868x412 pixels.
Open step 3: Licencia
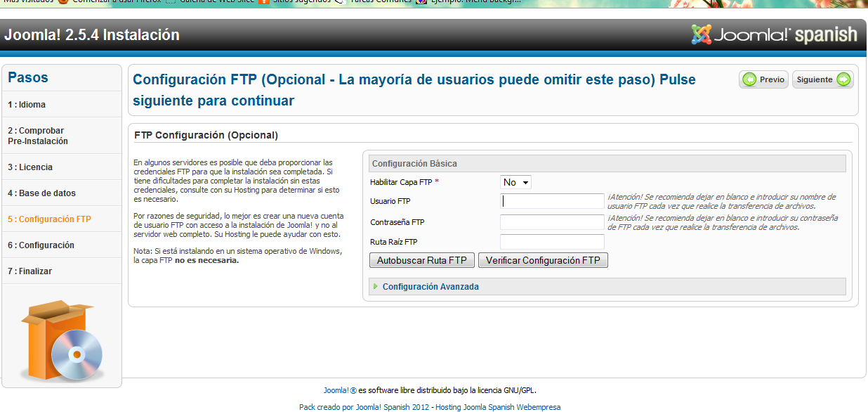(x=30, y=167)
